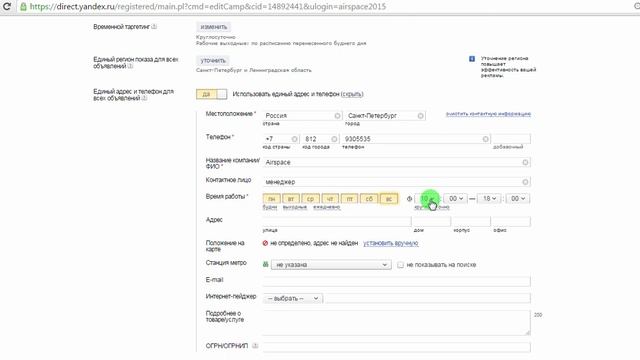Viewport: 640px width, 360px height.
Task: Clear the Россия country field
Action: (337, 116)
